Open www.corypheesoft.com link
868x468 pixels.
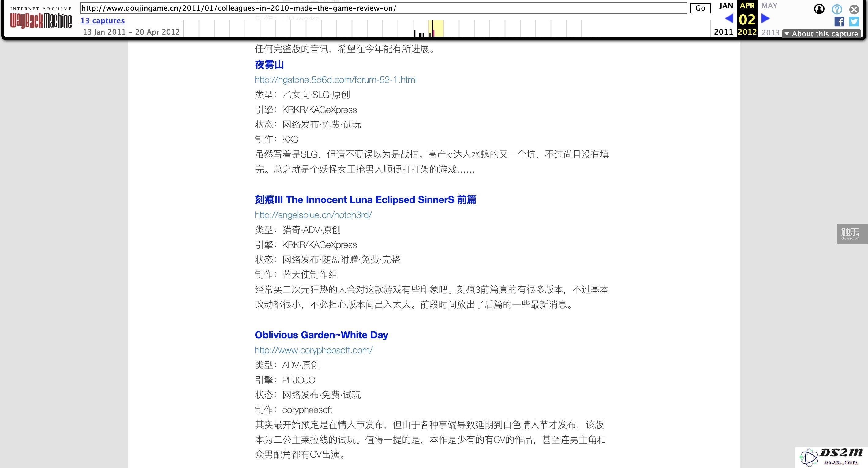(314, 350)
